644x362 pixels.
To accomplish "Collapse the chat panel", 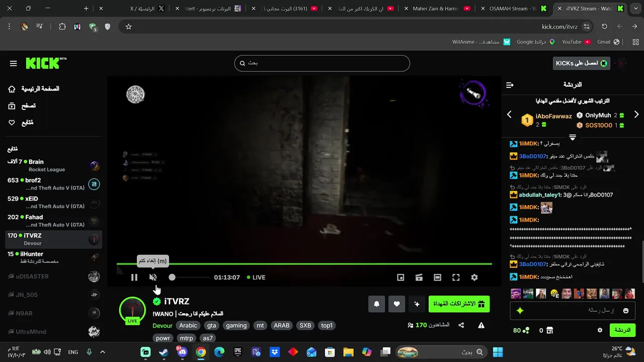I will click(510, 85).
